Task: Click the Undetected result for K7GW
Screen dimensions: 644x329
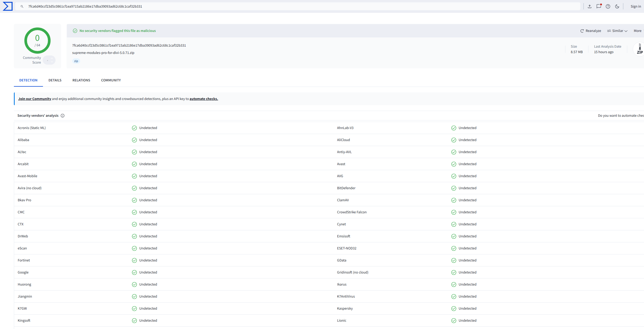Action: tap(148, 309)
